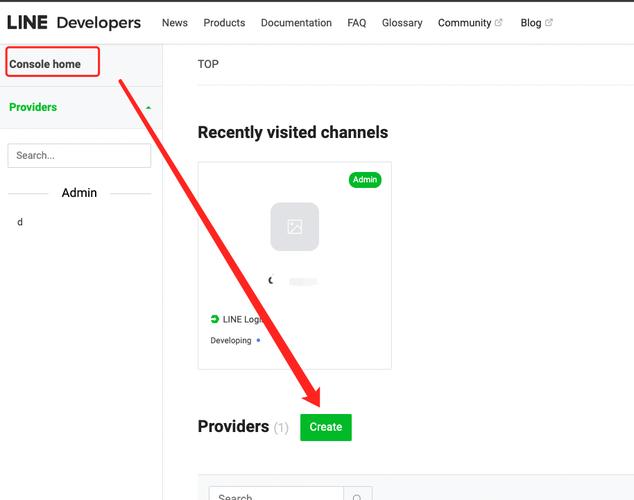Click the Community external-link icon
Screen dimensions: 634x500
499,23
